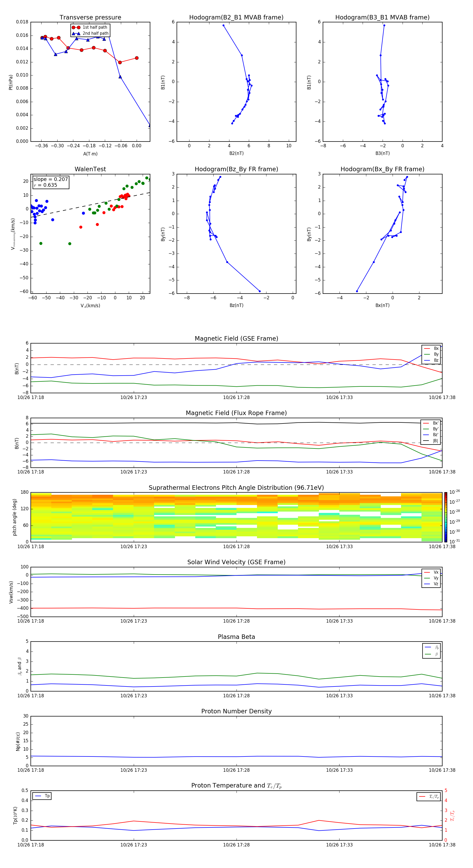Click 'Hodogram(Bz_By FR frame)' title
473x868 pixels.
point(236,169)
